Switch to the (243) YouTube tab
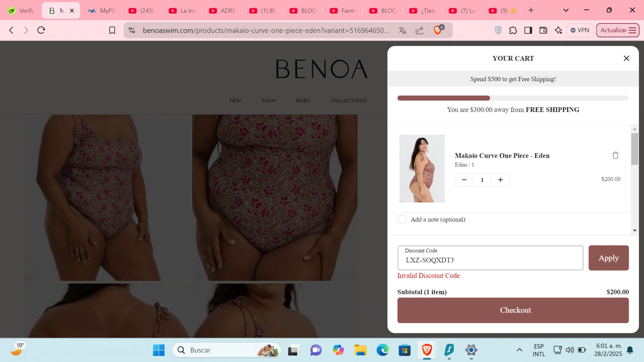 [142, 11]
